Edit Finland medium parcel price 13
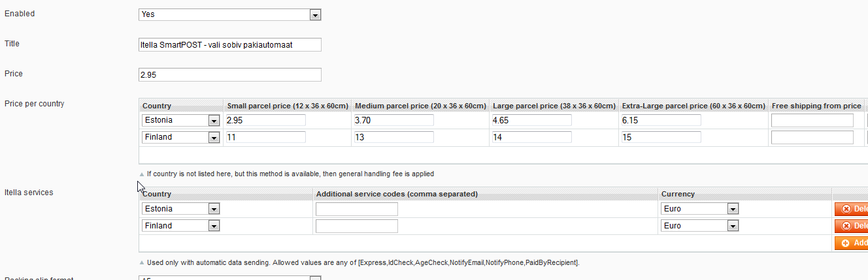The image size is (868, 280). pyautogui.click(x=393, y=137)
